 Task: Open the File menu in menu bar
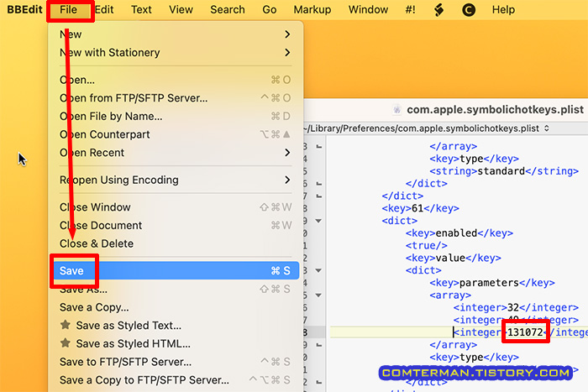68,10
